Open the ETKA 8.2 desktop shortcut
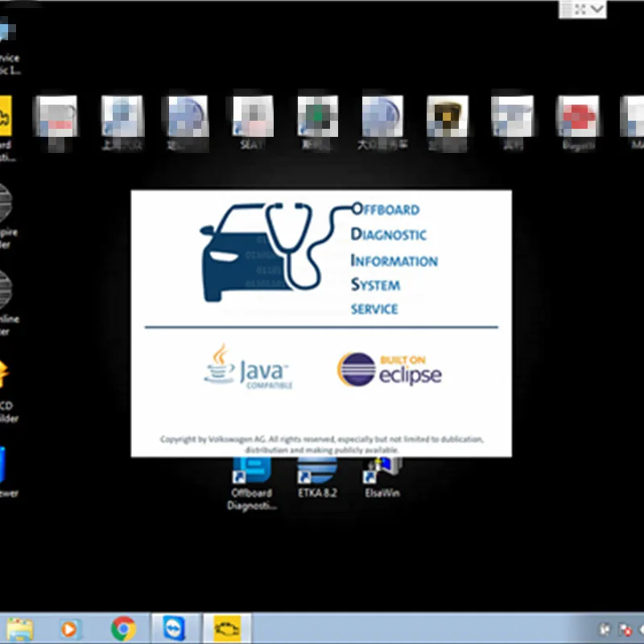Screen dimensions: 644x644 (317, 477)
